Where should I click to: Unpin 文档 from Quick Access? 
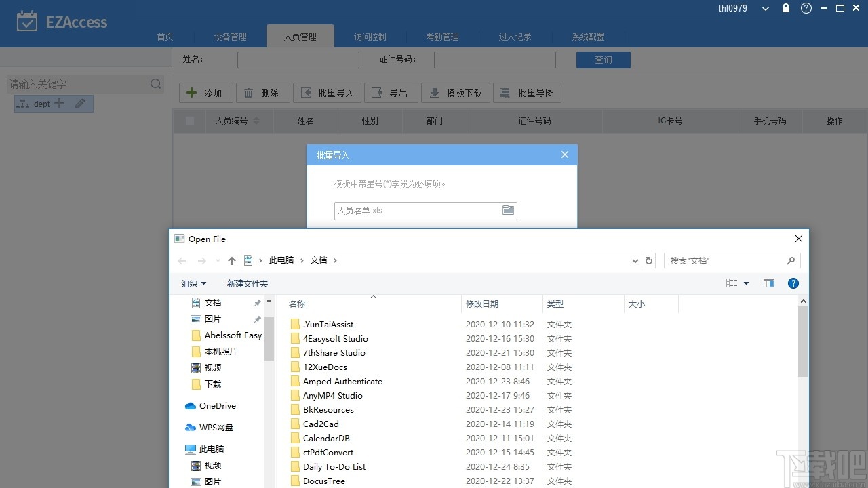coord(256,303)
